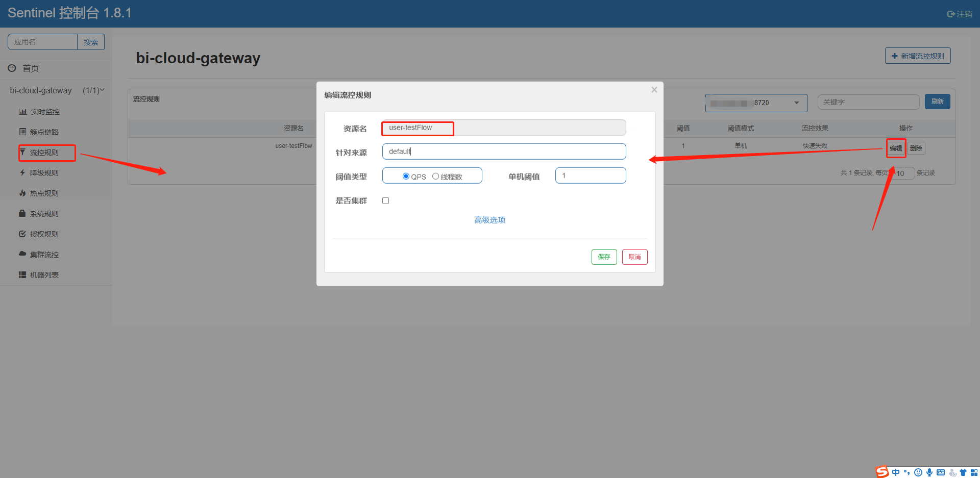980x478 pixels.
Task: Expand the bi-cloud-gateway (1/1) app chevron
Action: pyautogui.click(x=102, y=90)
